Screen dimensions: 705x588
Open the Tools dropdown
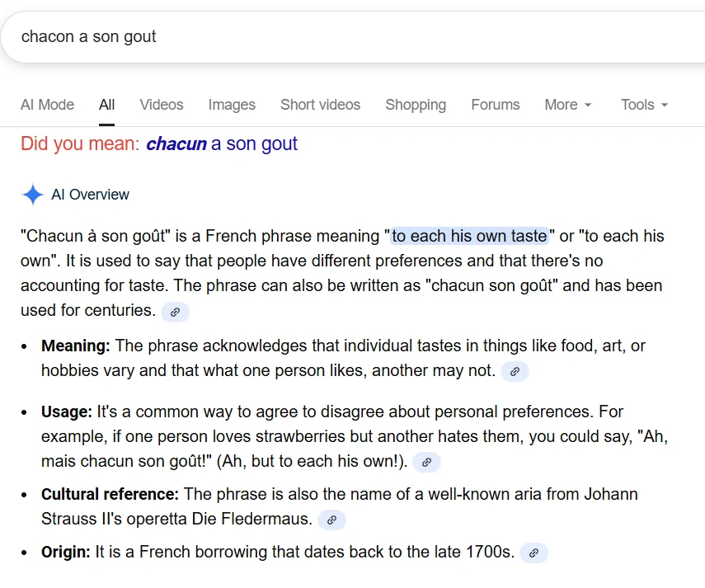tap(644, 105)
